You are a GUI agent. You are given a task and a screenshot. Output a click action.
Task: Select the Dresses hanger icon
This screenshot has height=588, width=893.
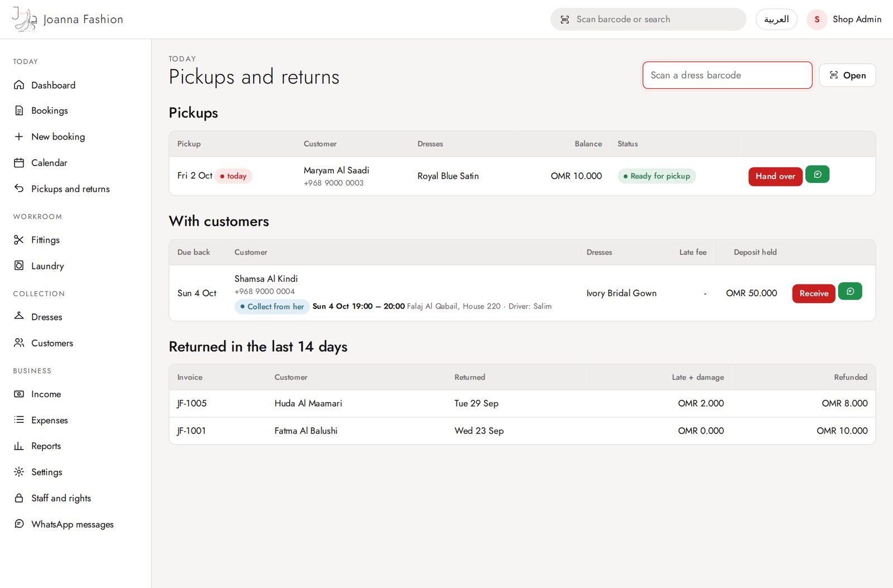click(19, 316)
